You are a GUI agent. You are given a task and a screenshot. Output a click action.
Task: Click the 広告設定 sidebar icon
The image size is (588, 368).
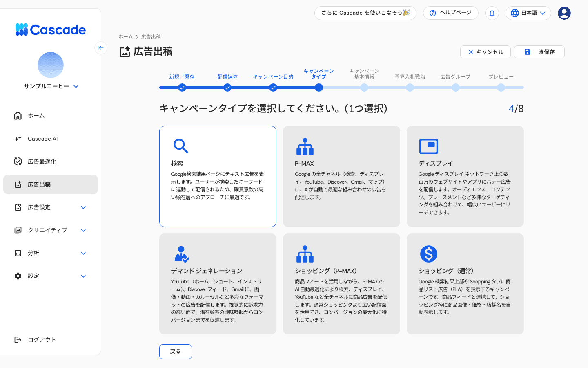(18, 207)
